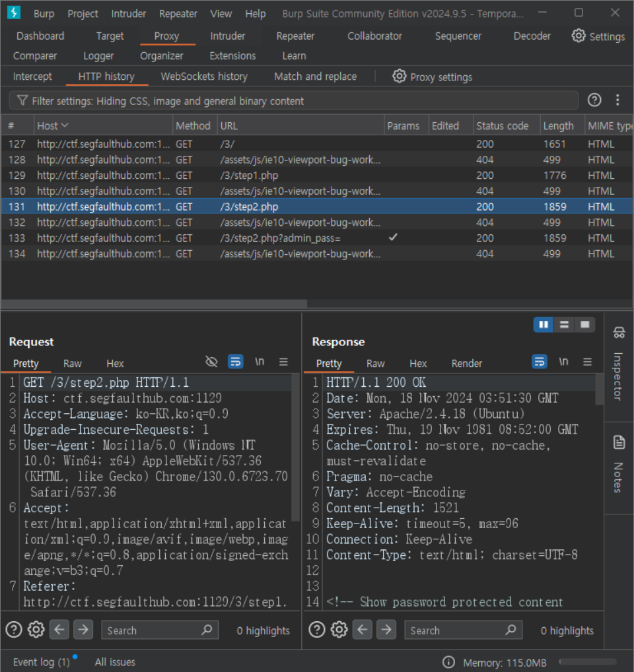Switch to the Logger tab

[98, 55]
